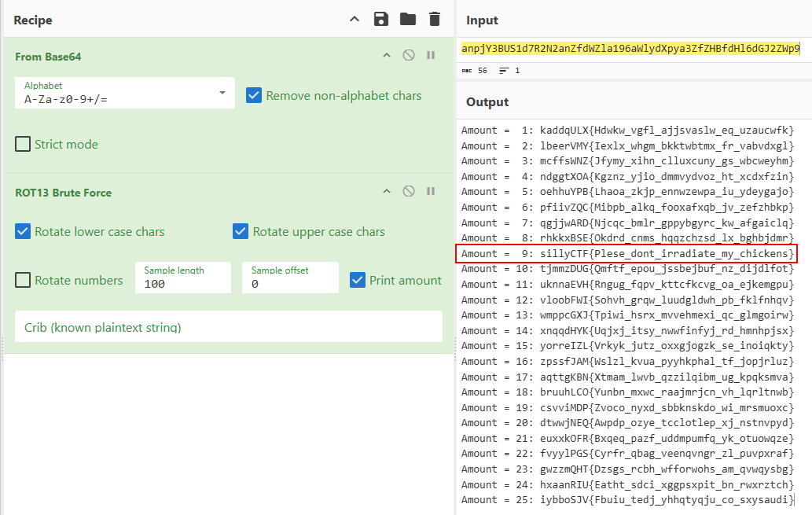Collapse the ROT13 Brute Force operation

(x=386, y=192)
